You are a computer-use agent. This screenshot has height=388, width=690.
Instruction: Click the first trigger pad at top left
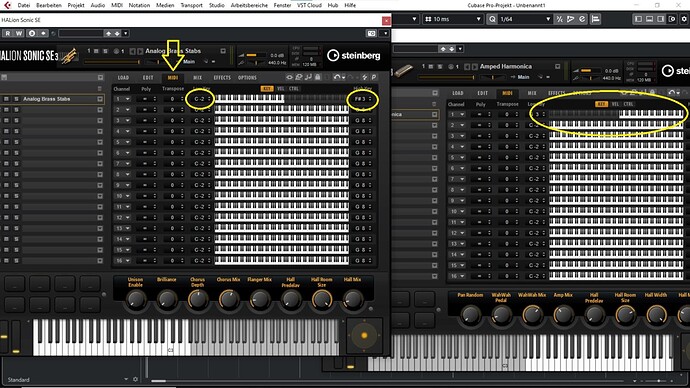[x=15, y=284]
